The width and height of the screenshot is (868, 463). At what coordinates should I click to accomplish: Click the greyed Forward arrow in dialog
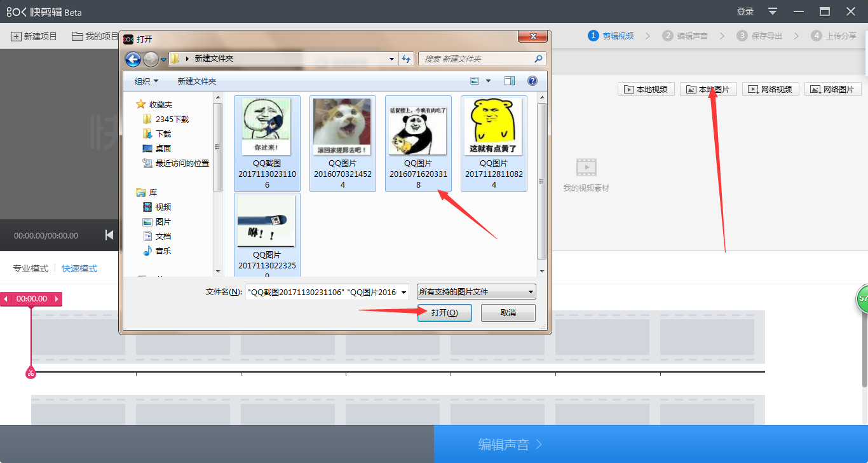[x=151, y=59]
